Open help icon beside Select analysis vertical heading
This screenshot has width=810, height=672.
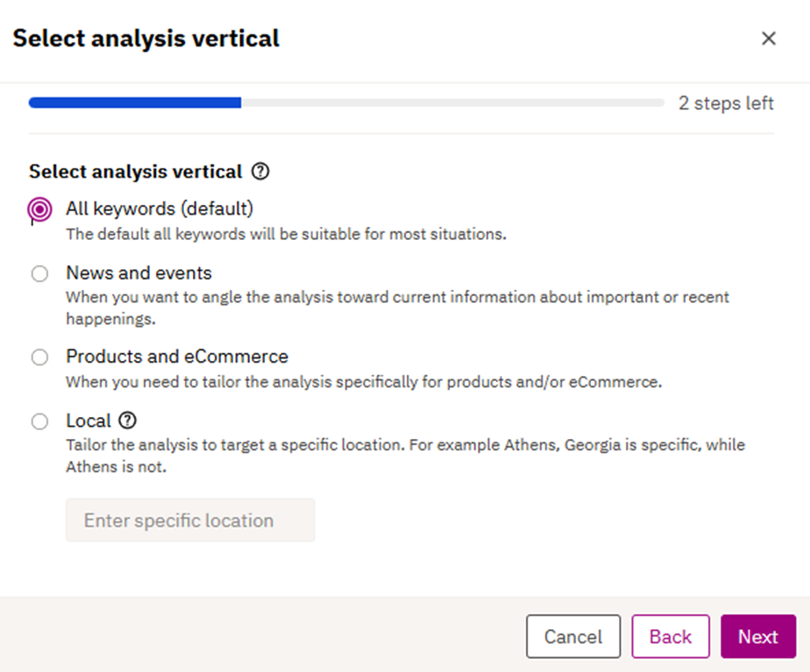tap(260, 172)
